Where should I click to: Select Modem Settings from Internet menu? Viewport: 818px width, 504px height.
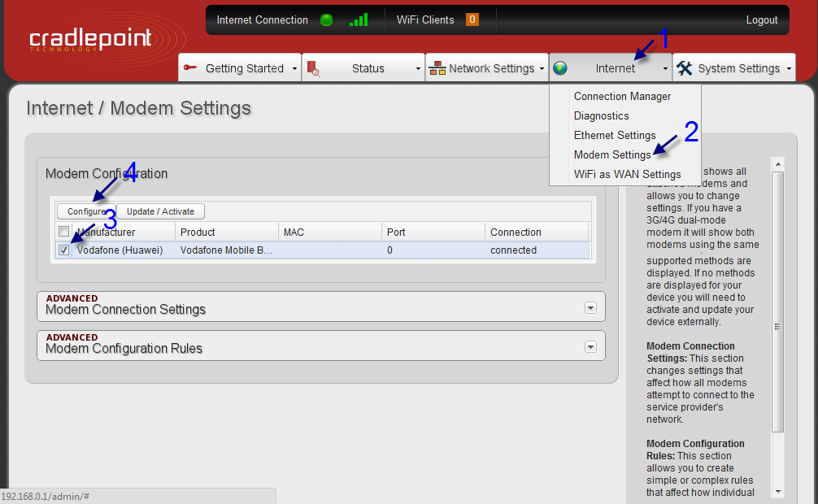[612, 155]
